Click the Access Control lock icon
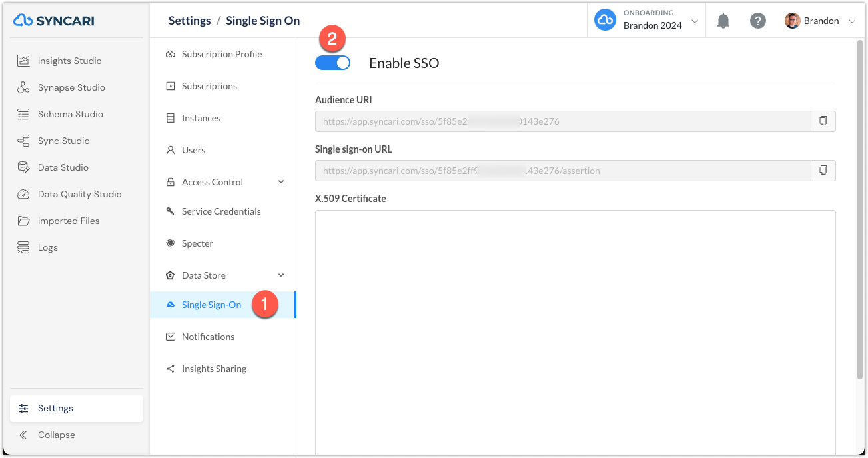Viewport: 868px width, 458px height. click(x=170, y=182)
